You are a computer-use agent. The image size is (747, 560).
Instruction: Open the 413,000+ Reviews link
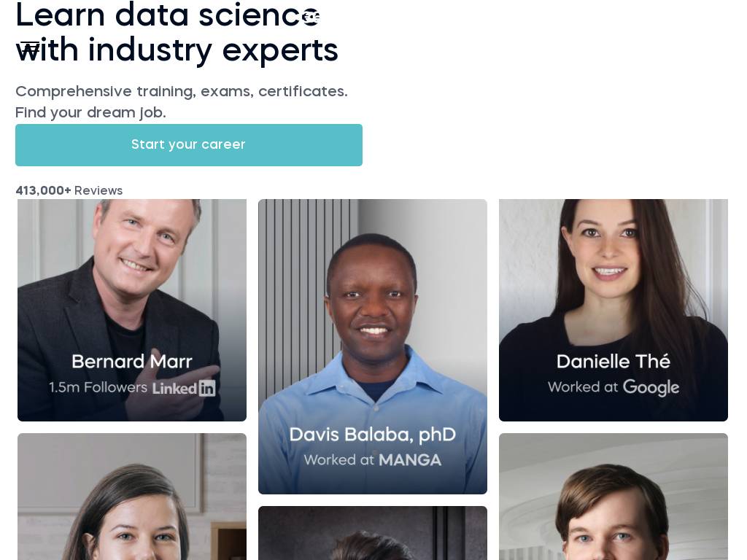coord(69,191)
